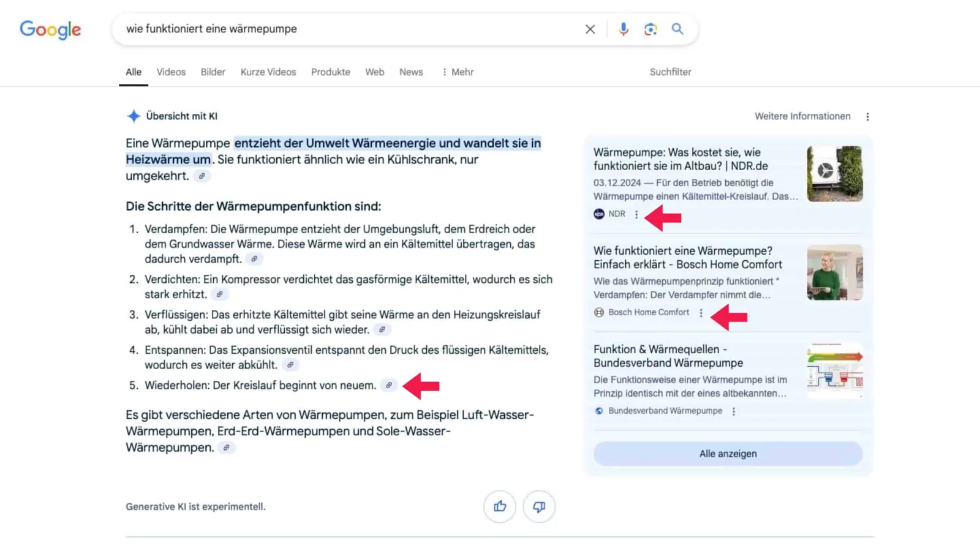Open three-dot menu beside Bosch Home Comfort

point(701,313)
